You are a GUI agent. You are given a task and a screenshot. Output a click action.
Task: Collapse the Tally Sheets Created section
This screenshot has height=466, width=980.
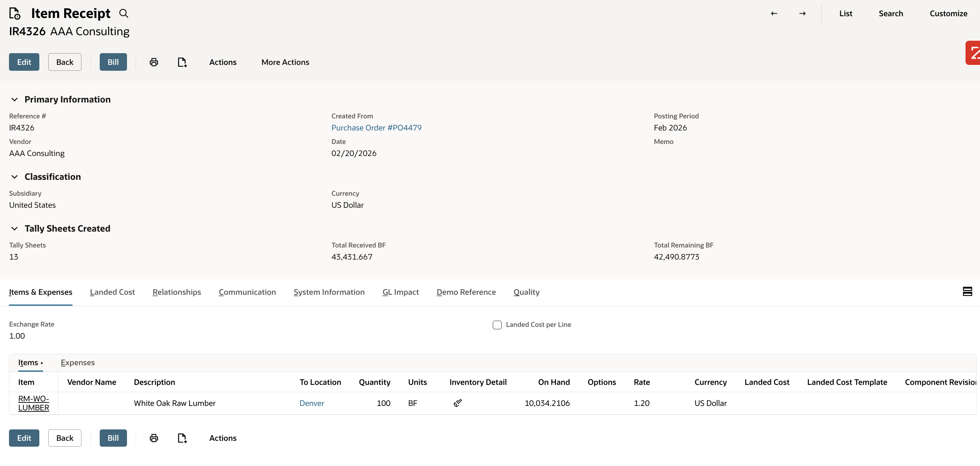pos(14,228)
